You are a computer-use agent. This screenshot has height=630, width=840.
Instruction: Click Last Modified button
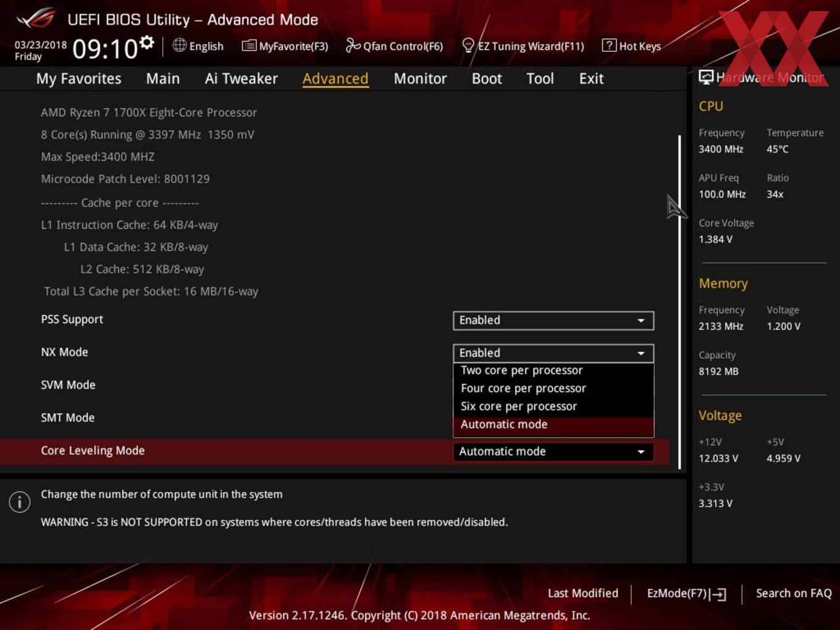point(583,593)
